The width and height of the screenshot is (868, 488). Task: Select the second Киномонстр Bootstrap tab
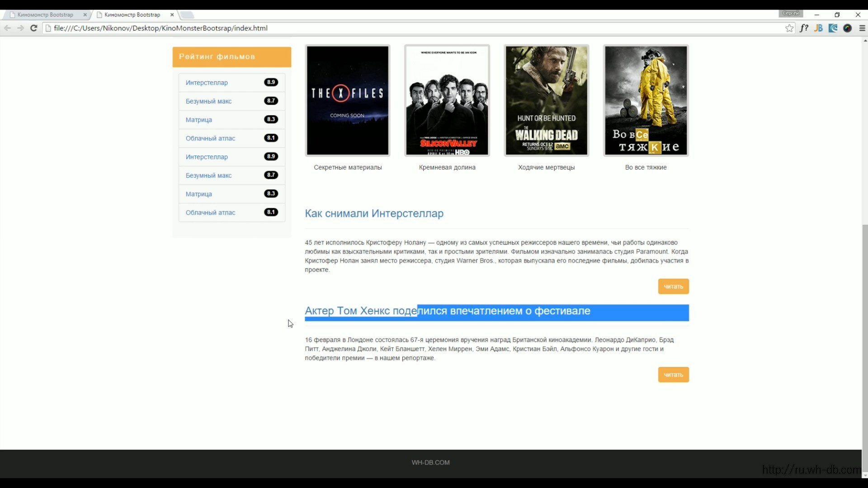pos(132,15)
